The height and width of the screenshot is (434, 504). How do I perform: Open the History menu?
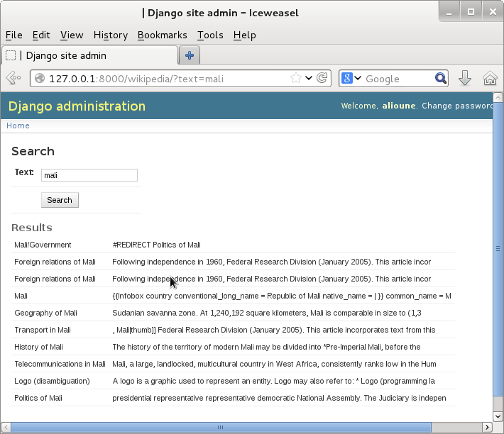tap(111, 35)
